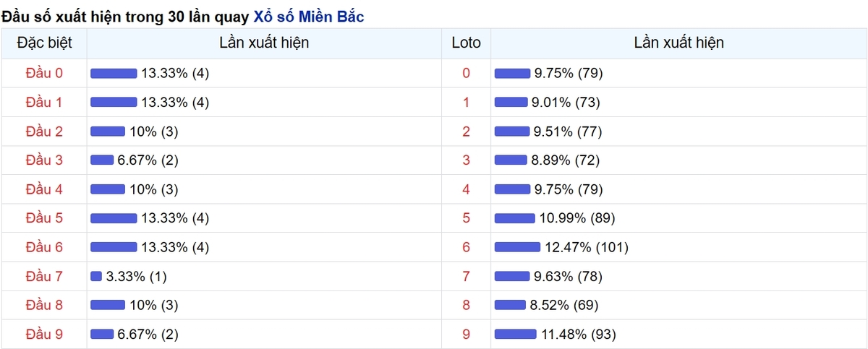Click the Loto column header
Viewport: 868px width, 349px height.
click(466, 43)
